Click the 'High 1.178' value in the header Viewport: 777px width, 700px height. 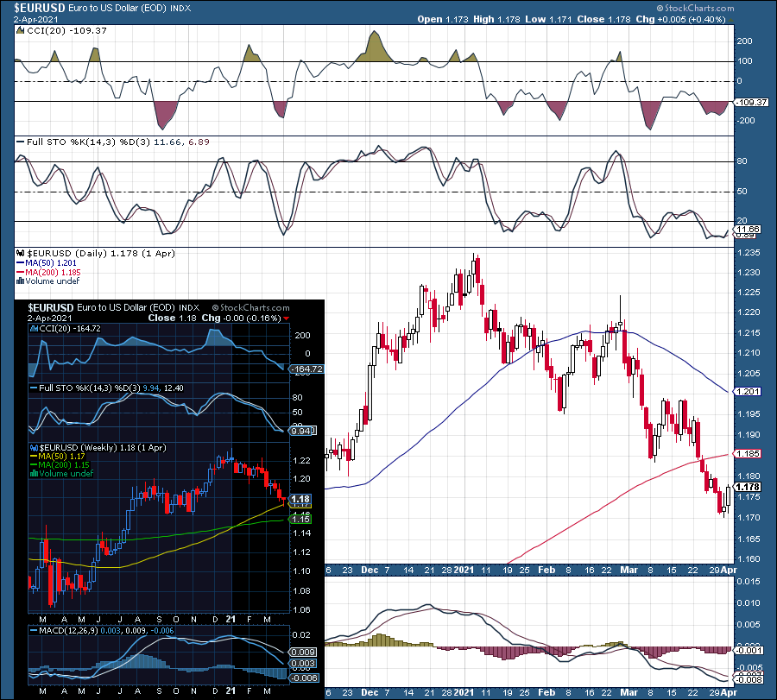[x=496, y=19]
